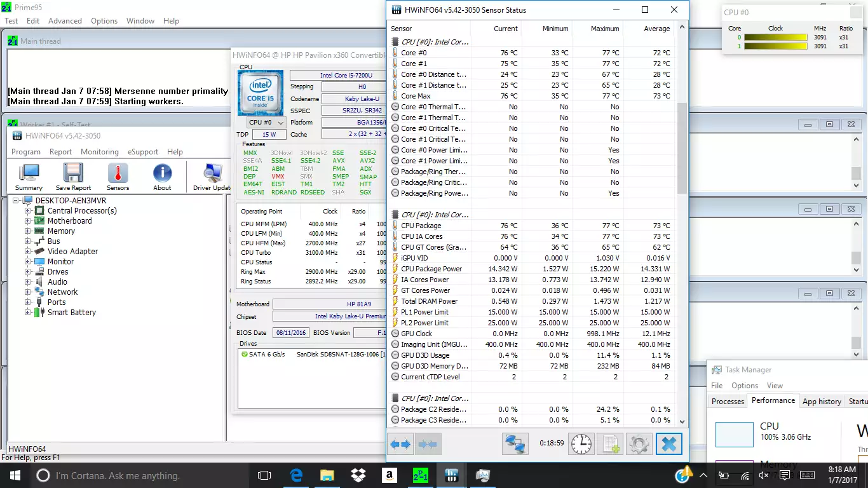Expand the Video Adapter tree node
The height and width of the screenshot is (488, 868).
pyautogui.click(x=28, y=252)
